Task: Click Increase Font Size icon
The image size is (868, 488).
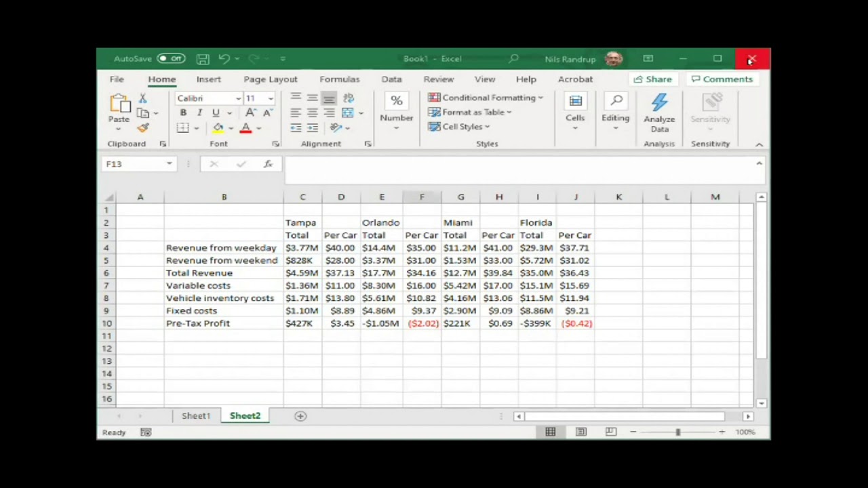Action: click(250, 113)
